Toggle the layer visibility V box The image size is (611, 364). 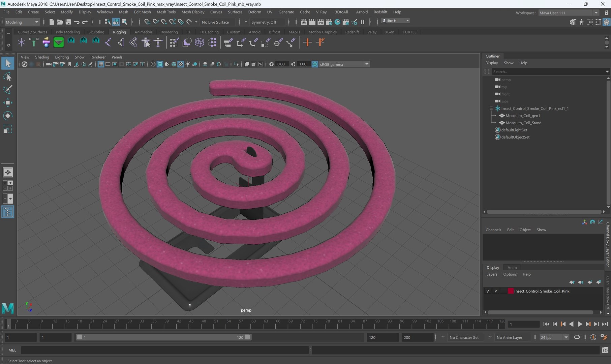tap(488, 291)
